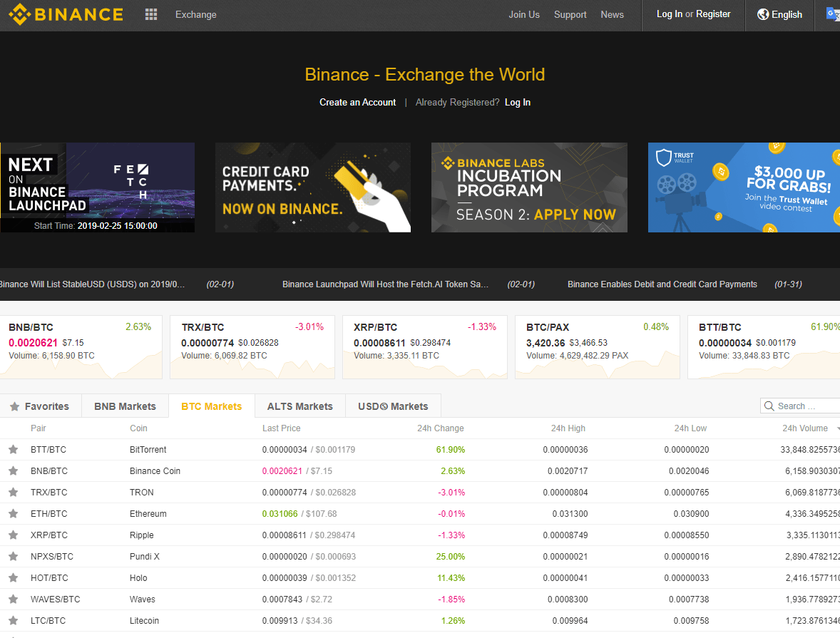Click the Ripple coin name
The image size is (840, 638).
coord(141,535)
